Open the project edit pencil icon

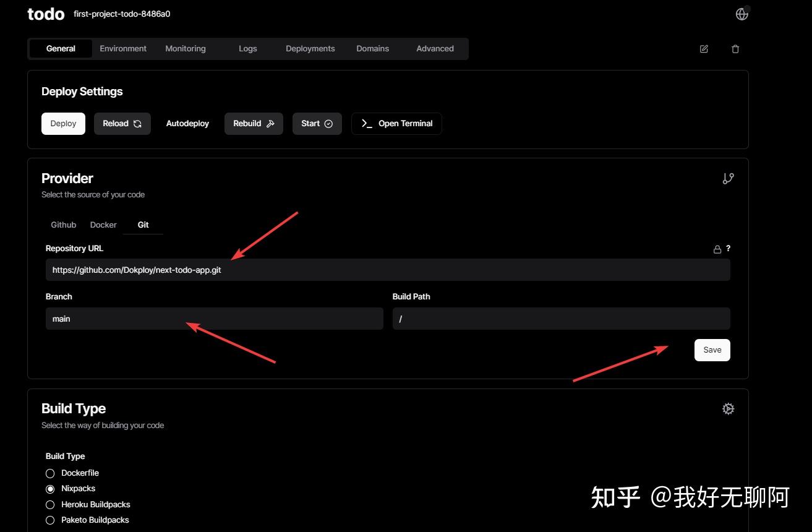click(x=703, y=48)
